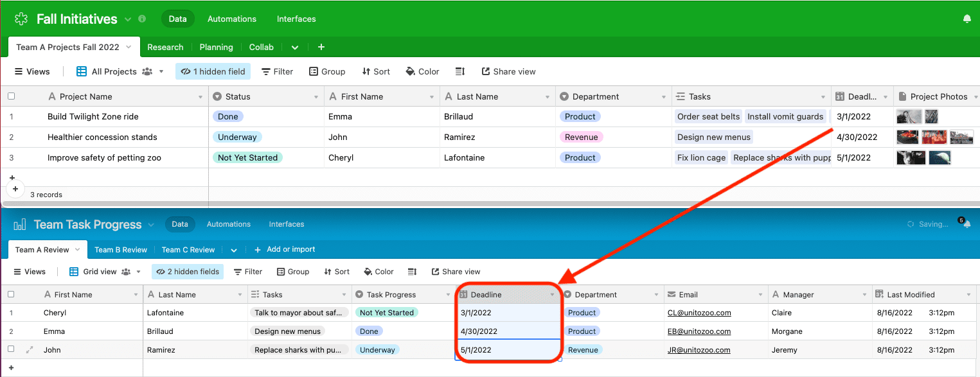Open the CL@unitozoo.com email link
The image size is (980, 377).
pos(699,313)
